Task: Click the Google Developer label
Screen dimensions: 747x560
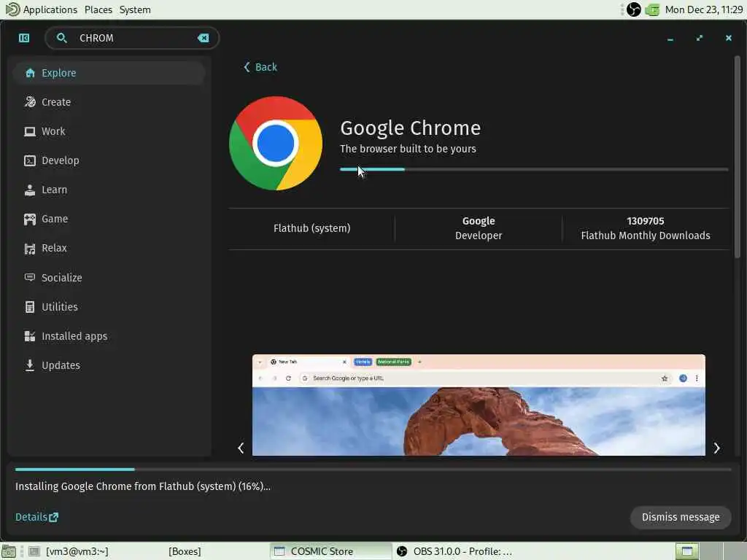Action: pyautogui.click(x=479, y=228)
